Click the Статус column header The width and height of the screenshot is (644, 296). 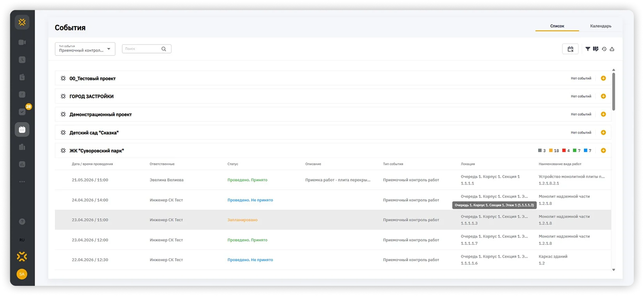233,164
